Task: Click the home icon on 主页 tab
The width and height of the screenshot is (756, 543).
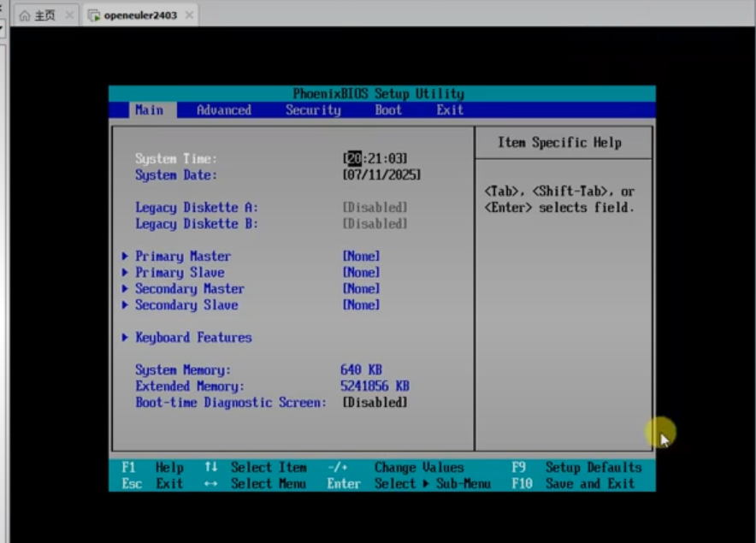Action: pyautogui.click(x=25, y=15)
